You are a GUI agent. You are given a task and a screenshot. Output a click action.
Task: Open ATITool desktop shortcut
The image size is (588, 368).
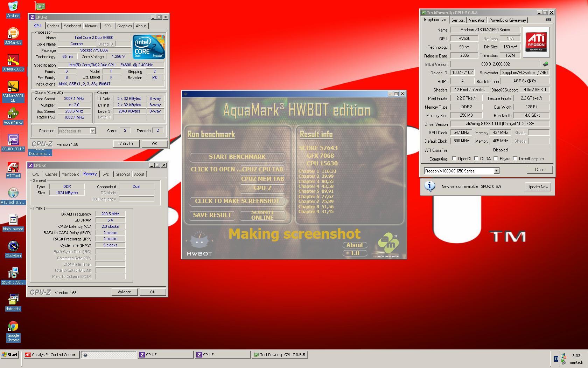[x=13, y=170]
